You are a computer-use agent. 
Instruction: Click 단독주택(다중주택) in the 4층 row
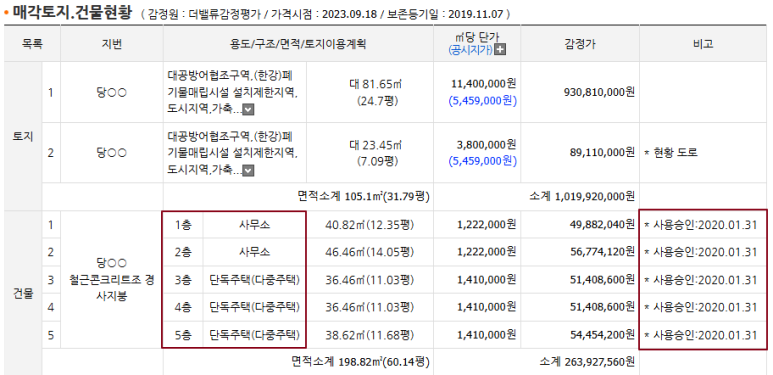click(255, 307)
